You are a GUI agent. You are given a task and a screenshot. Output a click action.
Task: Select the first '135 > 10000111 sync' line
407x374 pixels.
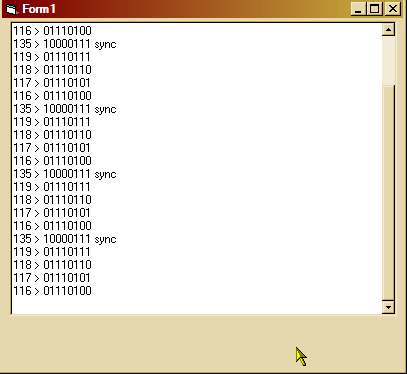click(65, 44)
